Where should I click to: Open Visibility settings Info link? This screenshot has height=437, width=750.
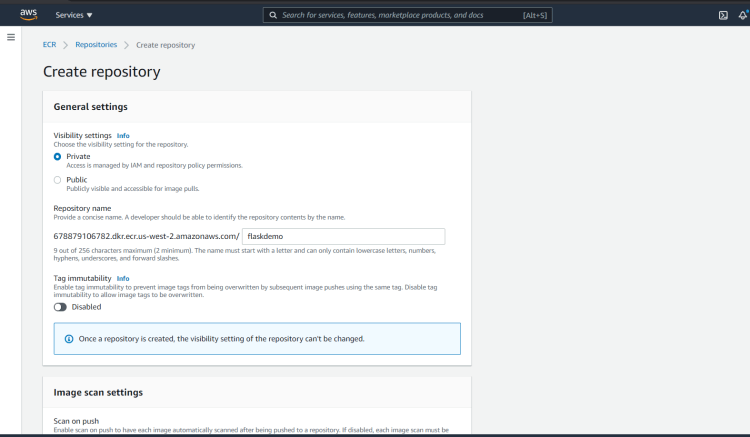click(x=123, y=136)
